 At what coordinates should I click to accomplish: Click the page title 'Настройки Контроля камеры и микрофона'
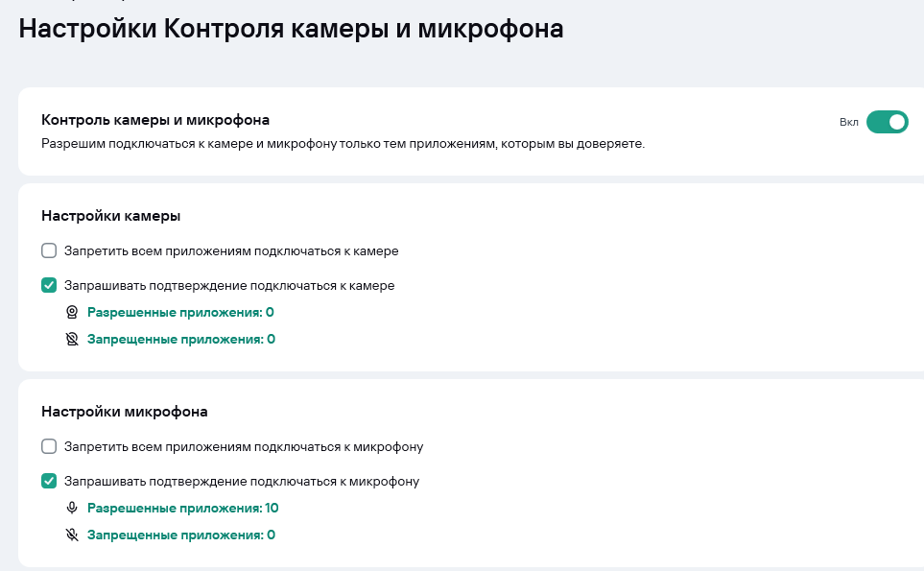click(291, 30)
